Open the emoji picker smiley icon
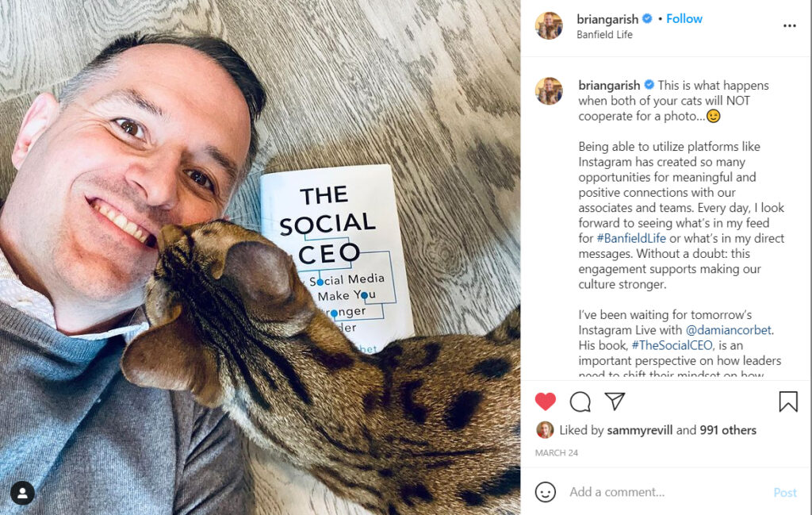This screenshot has width=812, height=515. [x=546, y=492]
